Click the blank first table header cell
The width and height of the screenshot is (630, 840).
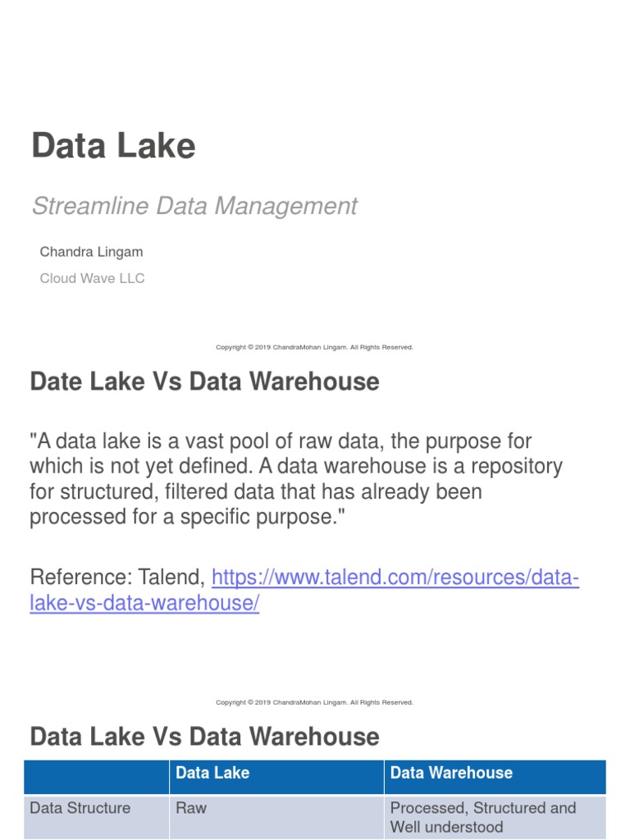tap(96, 777)
